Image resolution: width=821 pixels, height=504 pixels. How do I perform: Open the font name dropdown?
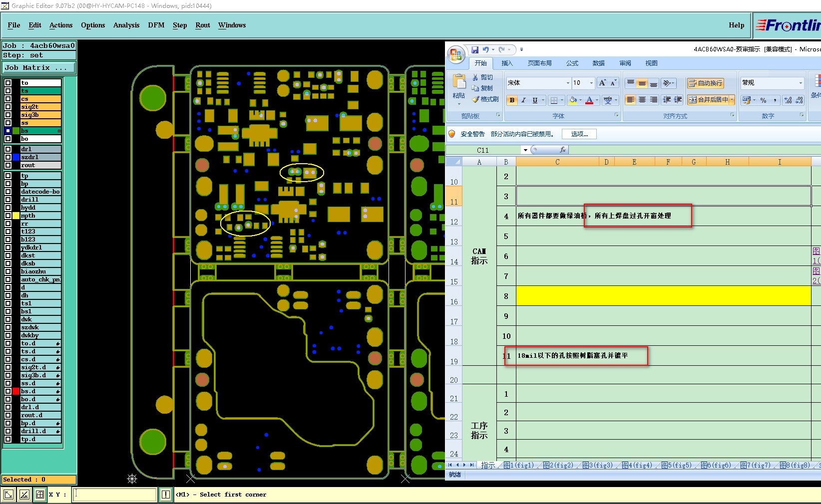[x=568, y=83]
